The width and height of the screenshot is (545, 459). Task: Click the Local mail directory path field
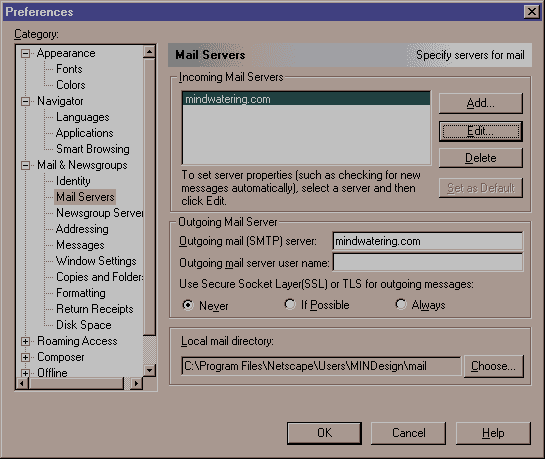pyautogui.click(x=321, y=366)
